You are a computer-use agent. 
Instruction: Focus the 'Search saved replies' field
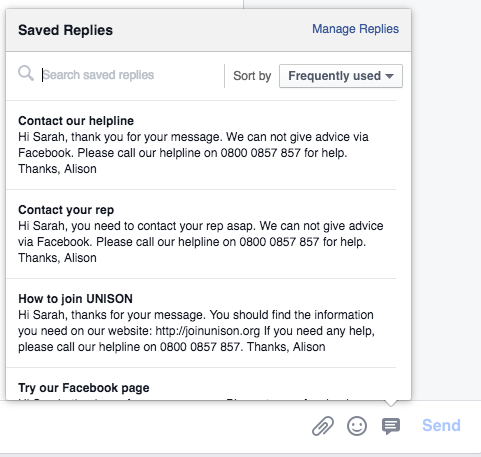(x=132, y=75)
